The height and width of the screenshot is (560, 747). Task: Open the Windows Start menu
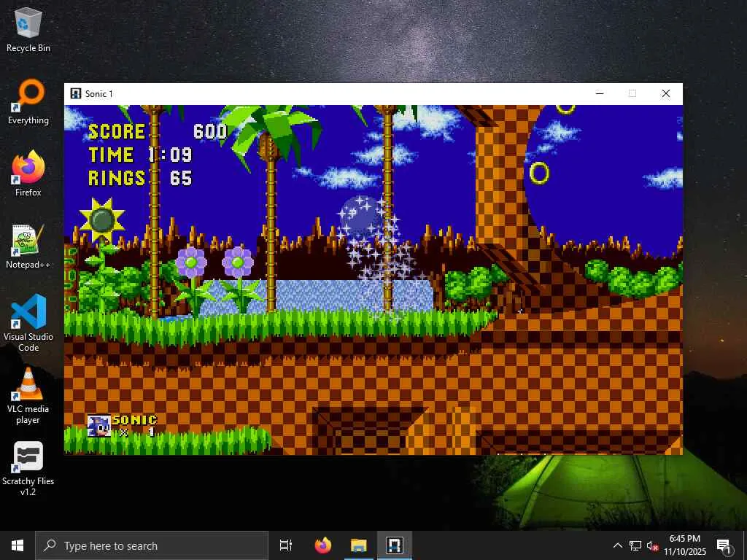pyautogui.click(x=18, y=545)
